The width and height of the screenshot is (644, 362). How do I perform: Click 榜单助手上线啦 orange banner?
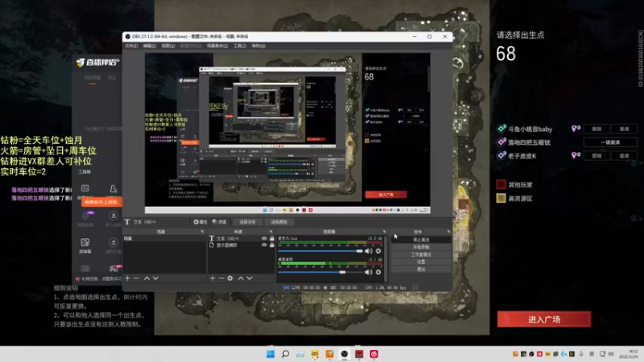tap(101, 202)
